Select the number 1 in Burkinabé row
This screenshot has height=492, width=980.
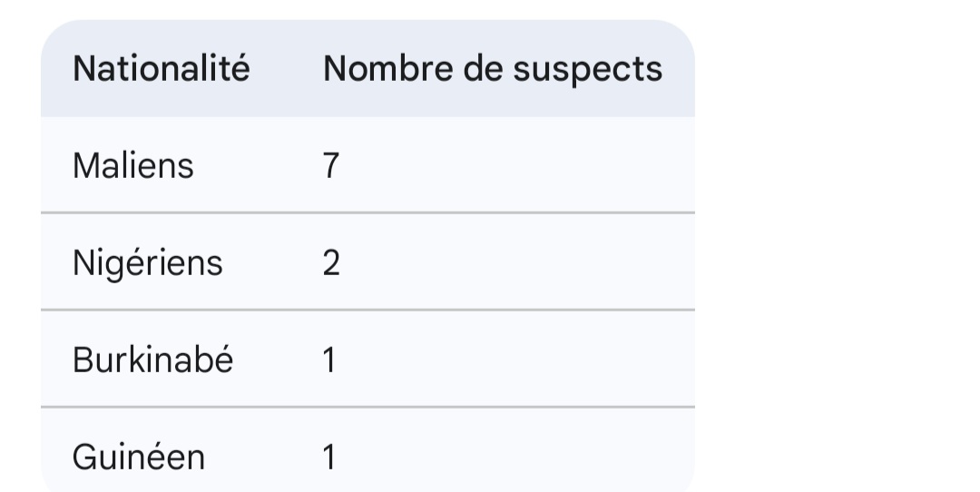(x=329, y=360)
